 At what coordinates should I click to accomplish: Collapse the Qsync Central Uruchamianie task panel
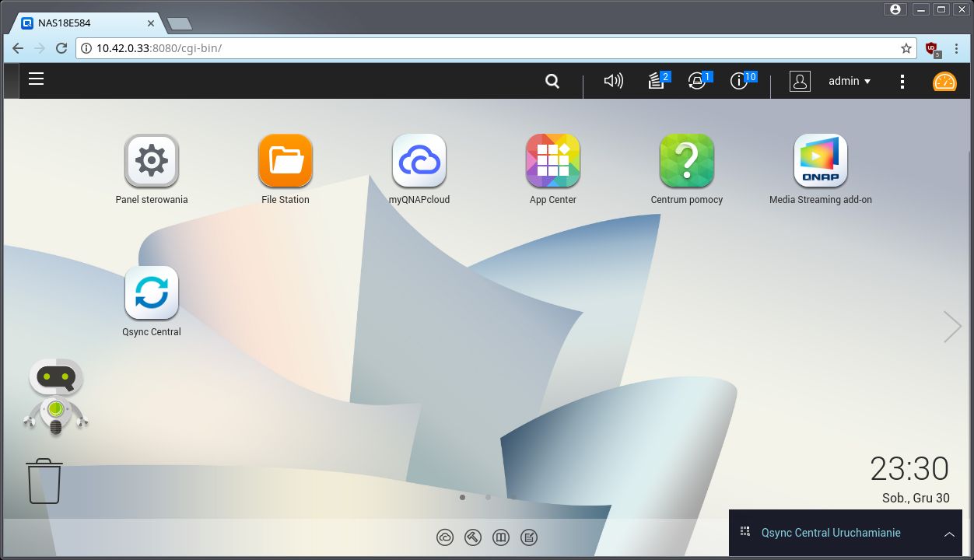point(950,534)
